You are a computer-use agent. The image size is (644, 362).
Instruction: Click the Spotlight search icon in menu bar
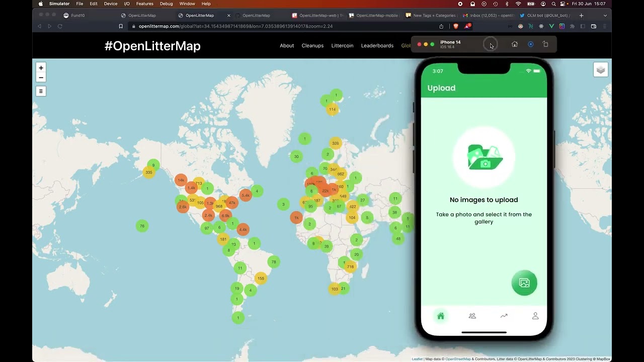553,4
